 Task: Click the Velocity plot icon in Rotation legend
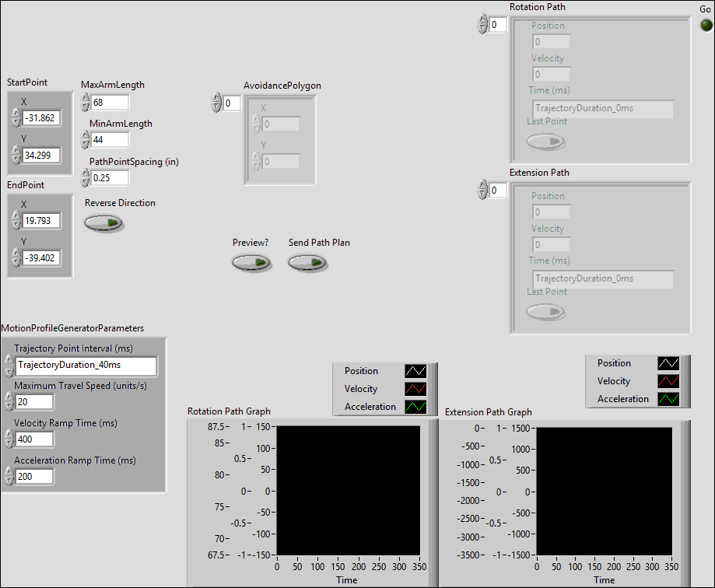[415, 389]
